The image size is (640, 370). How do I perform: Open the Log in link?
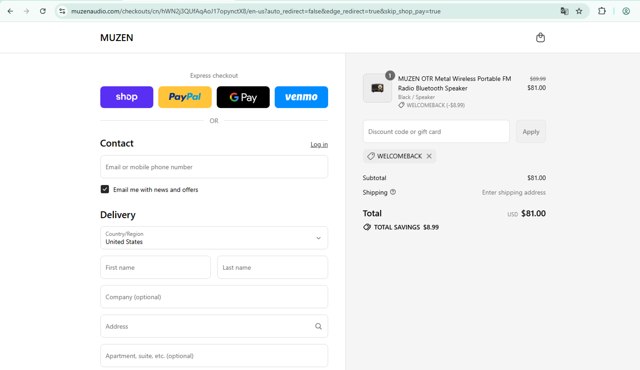coord(319,144)
